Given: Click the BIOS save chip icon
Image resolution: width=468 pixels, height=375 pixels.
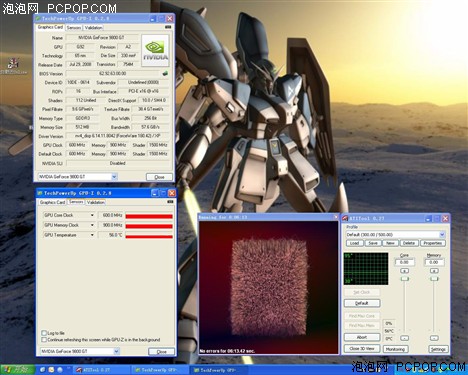Looking at the screenshot, I should point(165,73).
